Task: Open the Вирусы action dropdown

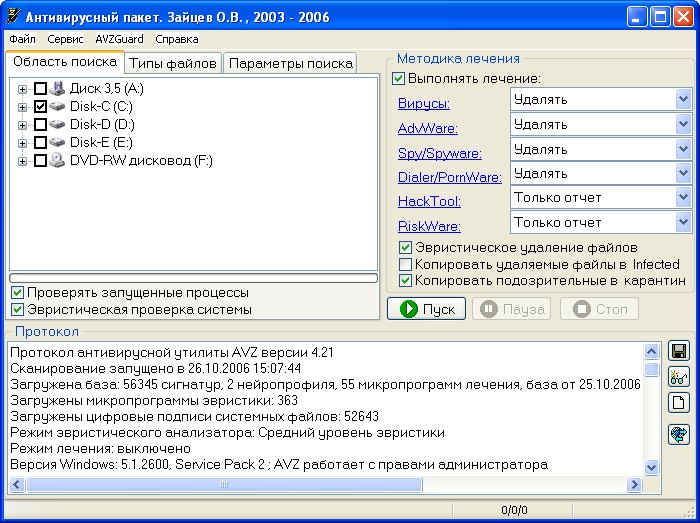Action: [x=683, y=99]
